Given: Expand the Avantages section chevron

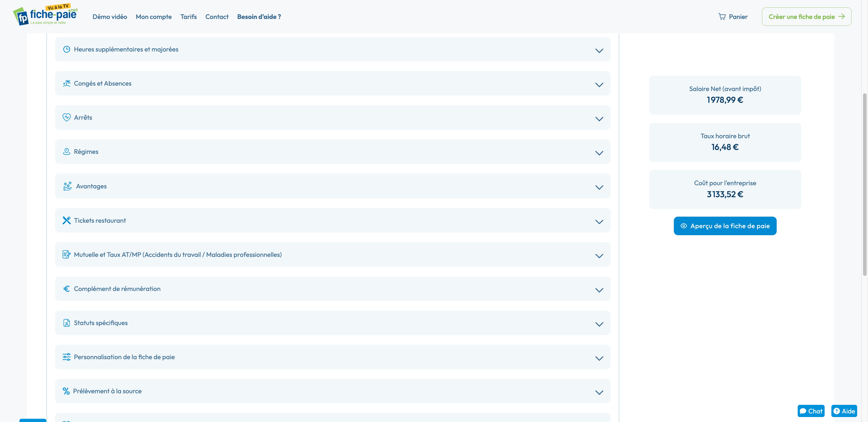Looking at the screenshot, I should click(599, 187).
